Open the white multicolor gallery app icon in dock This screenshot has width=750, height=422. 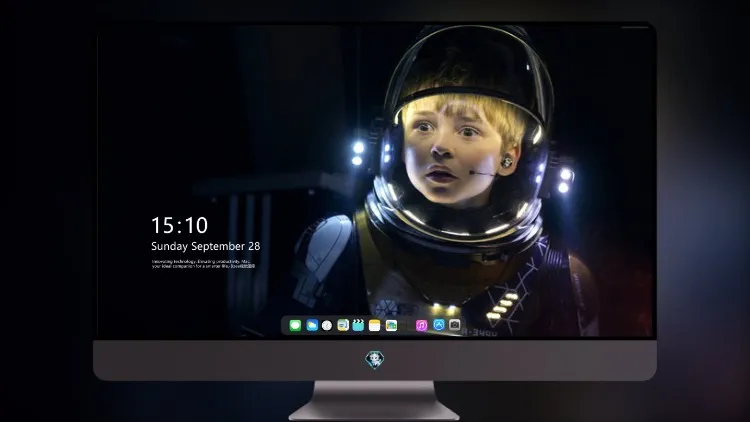point(391,326)
